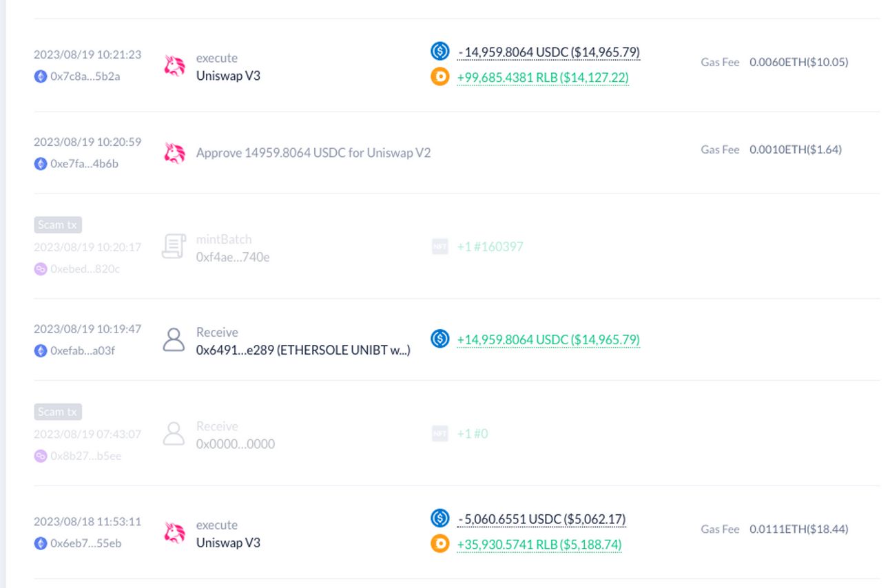This screenshot has height=588, width=890.
Task: Click contract address 0xf4ae...740e under mintBatch
Action: (x=233, y=258)
